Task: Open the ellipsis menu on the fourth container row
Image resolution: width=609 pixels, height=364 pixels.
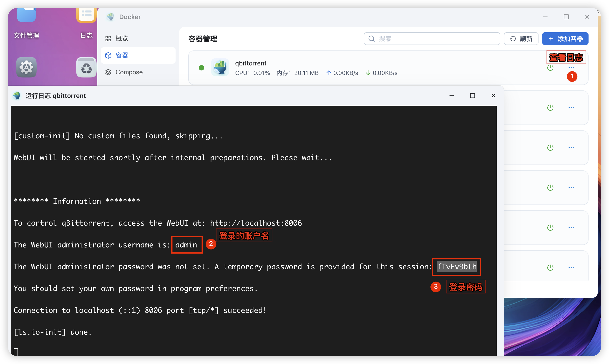Action: (x=571, y=188)
